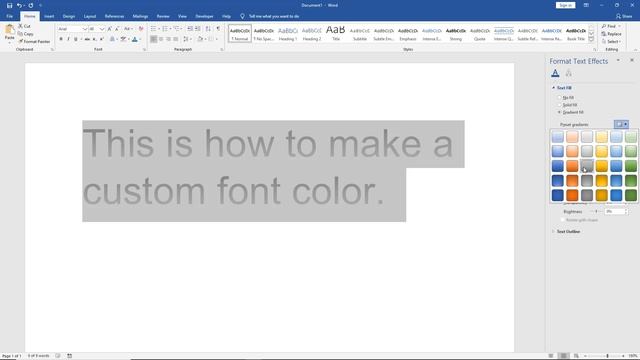Click the Copy command

tap(25, 34)
